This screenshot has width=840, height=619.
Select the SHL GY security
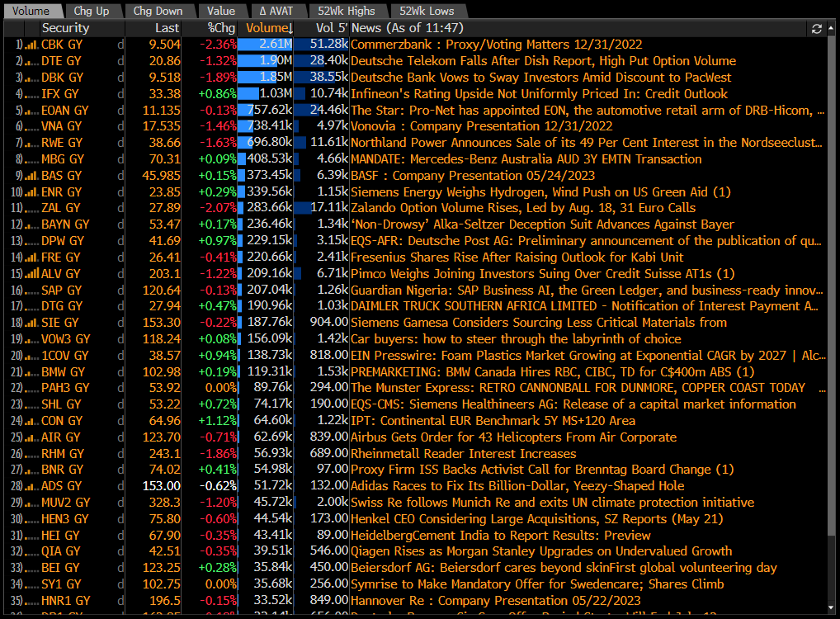[61, 404]
